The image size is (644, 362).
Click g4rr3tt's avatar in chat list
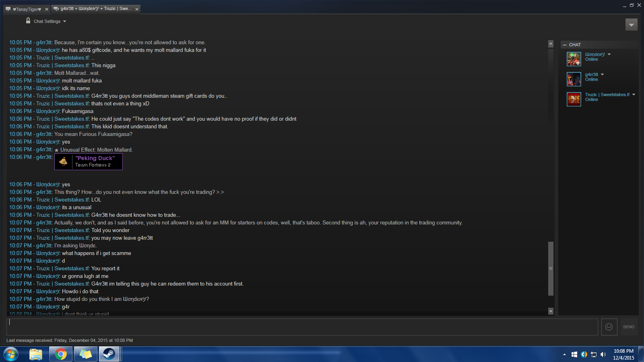574,79
